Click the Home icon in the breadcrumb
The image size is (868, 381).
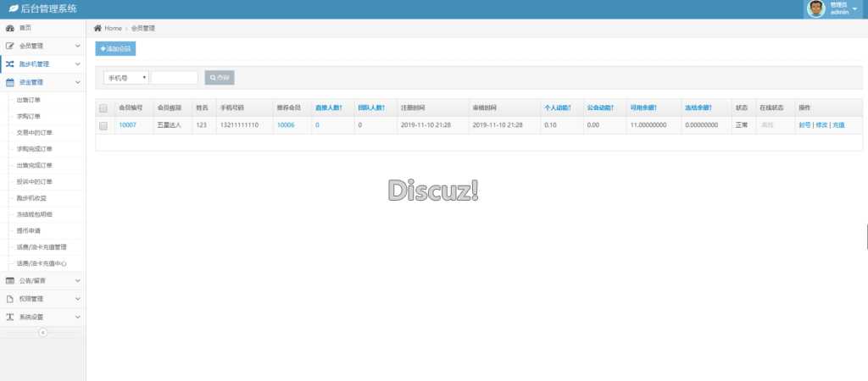tap(98, 29)
